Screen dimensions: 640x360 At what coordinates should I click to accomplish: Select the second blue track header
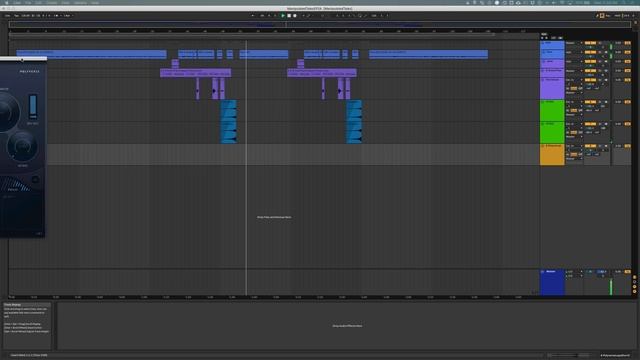[552, 54]
